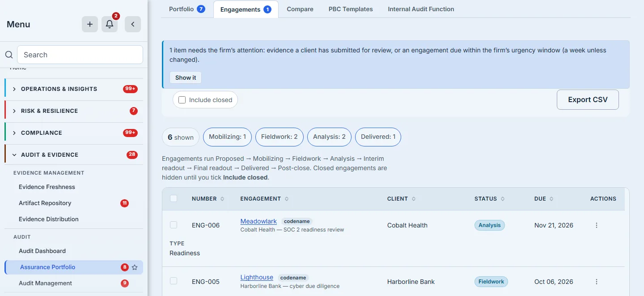Viewport: 644px width, 296px height.
Task: Click the plus add button in Menu header
Action: (x=90, y=24)
